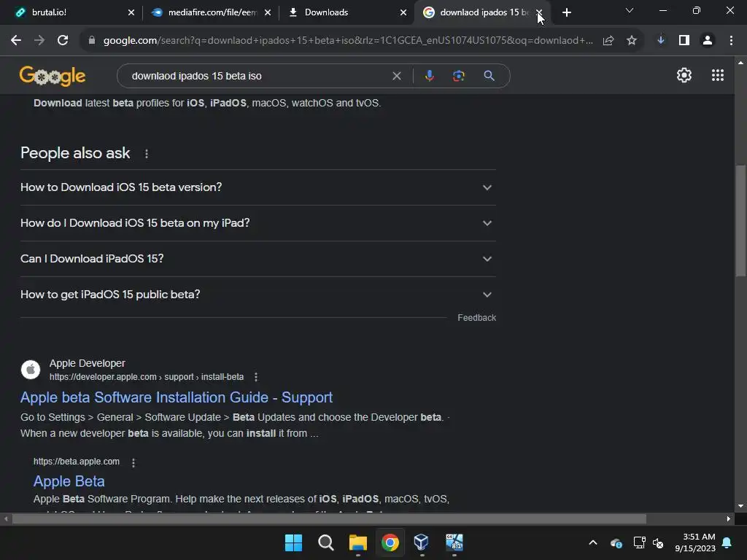View site information lock icon
The image size is (747, 560).
91,41
